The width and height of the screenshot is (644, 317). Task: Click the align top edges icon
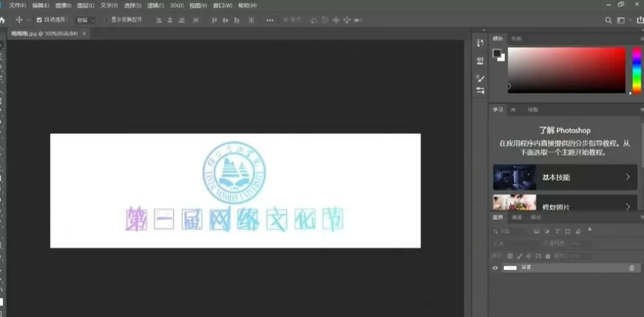click(214, 20)
